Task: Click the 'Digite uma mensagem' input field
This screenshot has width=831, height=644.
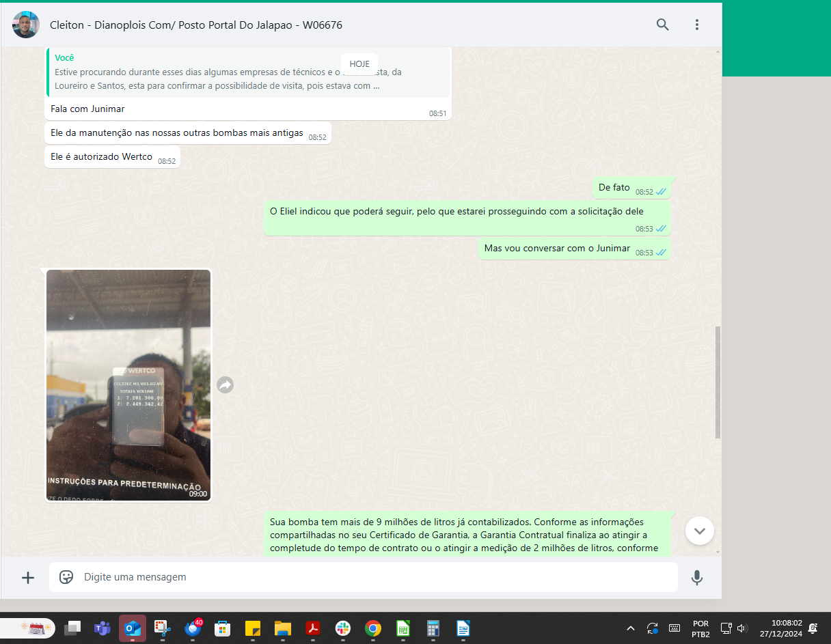Action: point(369,578)
